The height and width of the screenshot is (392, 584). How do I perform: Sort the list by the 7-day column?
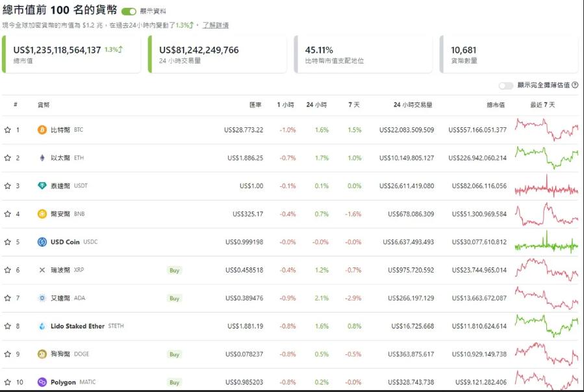(354, 105)
